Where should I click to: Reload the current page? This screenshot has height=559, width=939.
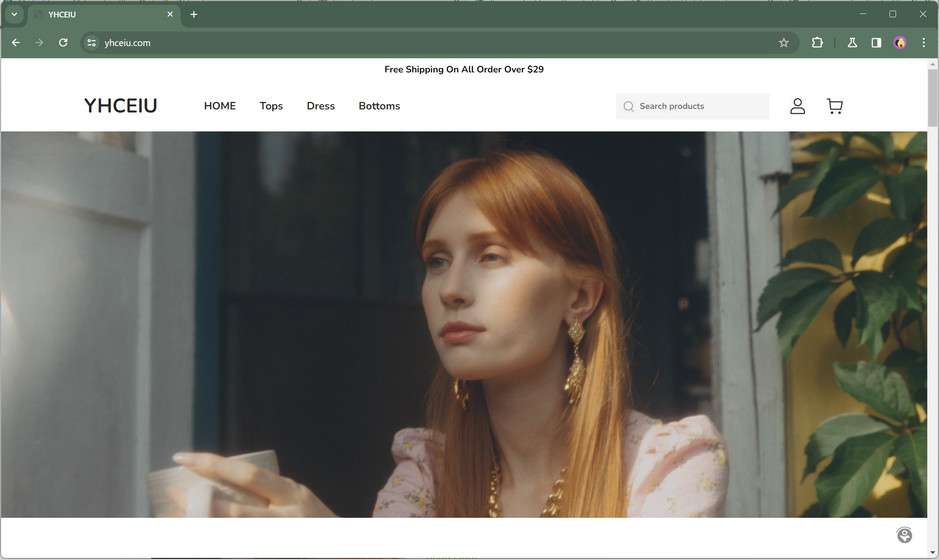(63, 43)
